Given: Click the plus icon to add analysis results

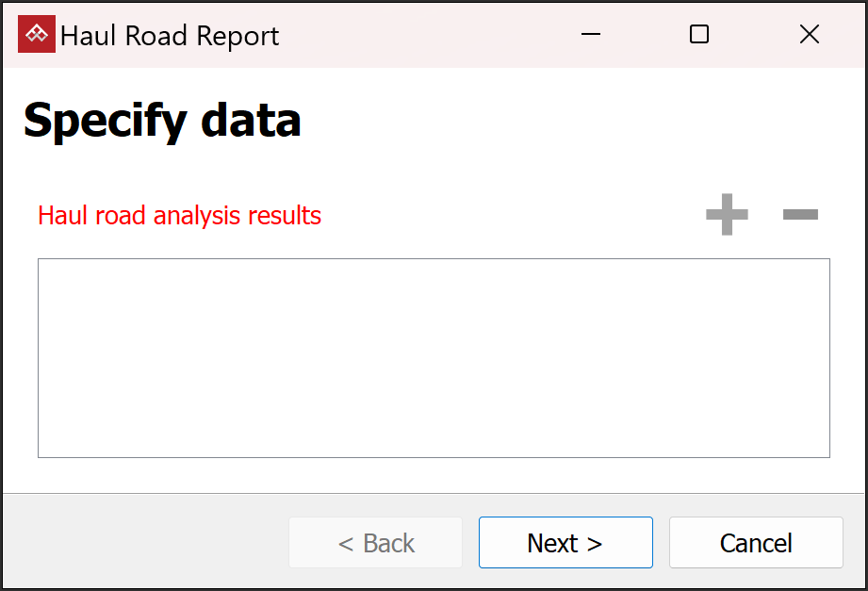Looking at the screenshot, I should pyautogui.click(x=727, y=215).
